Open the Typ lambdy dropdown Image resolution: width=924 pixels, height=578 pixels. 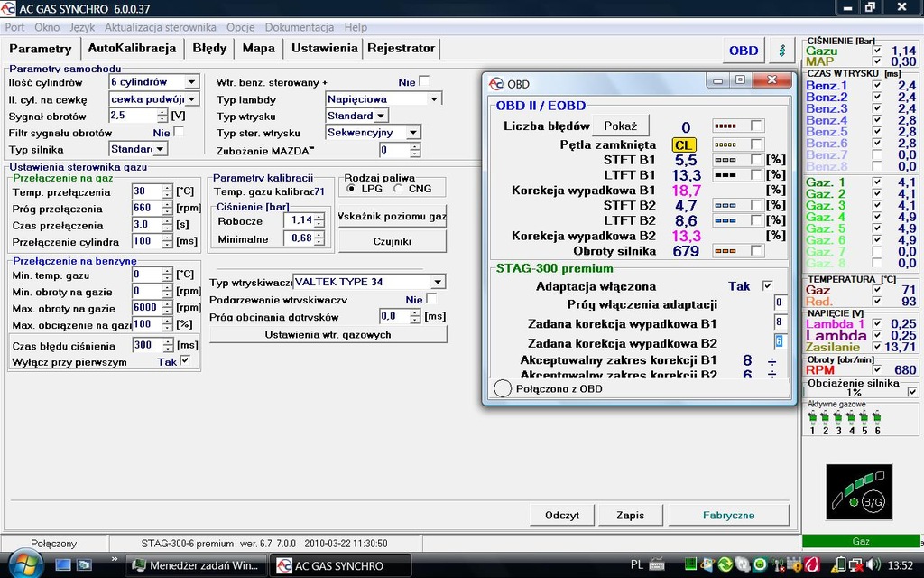434,99
